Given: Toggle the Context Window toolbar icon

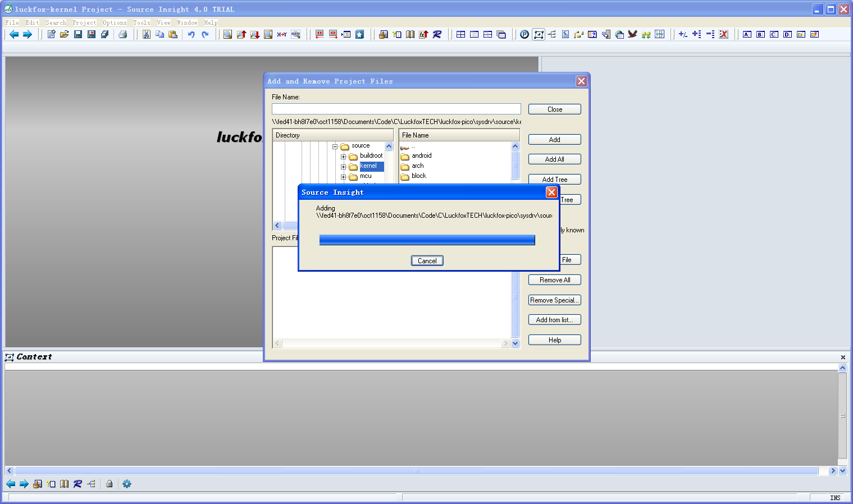Looking at the screenshot, I should pos(539,34).
